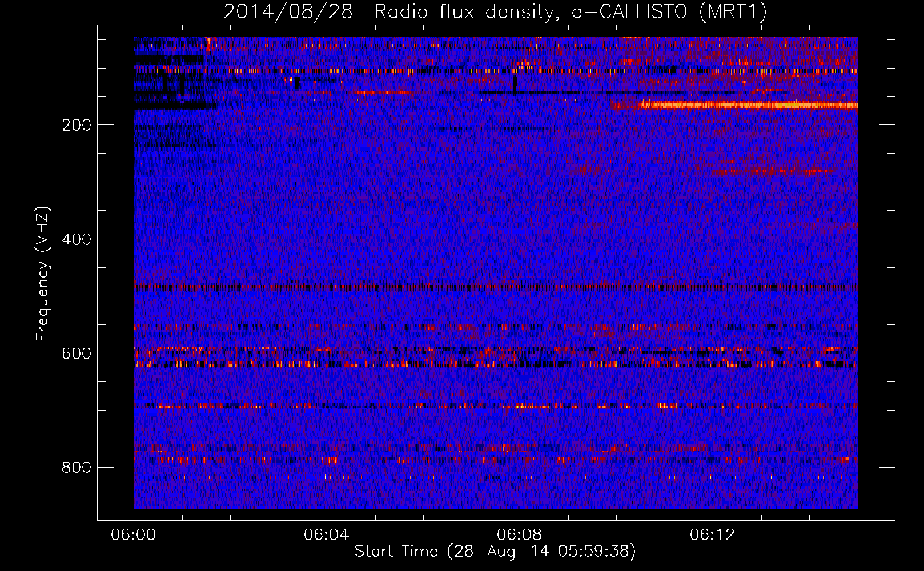Click the horizontal interference line near 490 MHz
The height and width of the screenshot is (571, 924).
496,287
